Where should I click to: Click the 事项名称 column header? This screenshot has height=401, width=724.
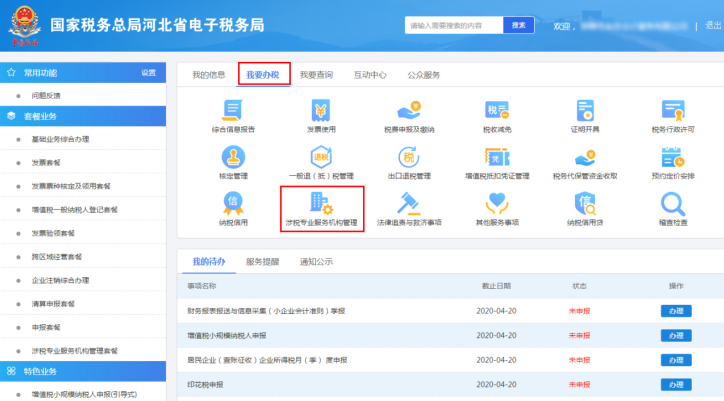tap(202, 286)
